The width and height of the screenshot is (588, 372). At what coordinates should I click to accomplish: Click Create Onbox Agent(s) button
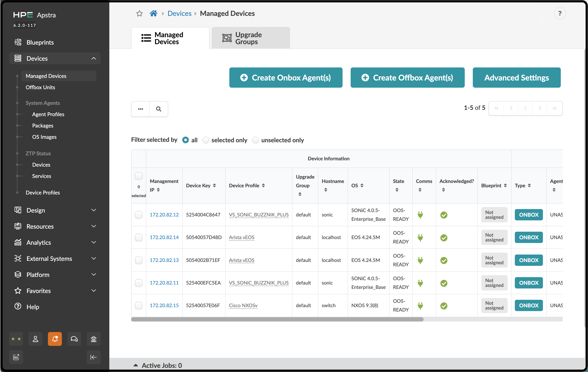click(286, 78)
